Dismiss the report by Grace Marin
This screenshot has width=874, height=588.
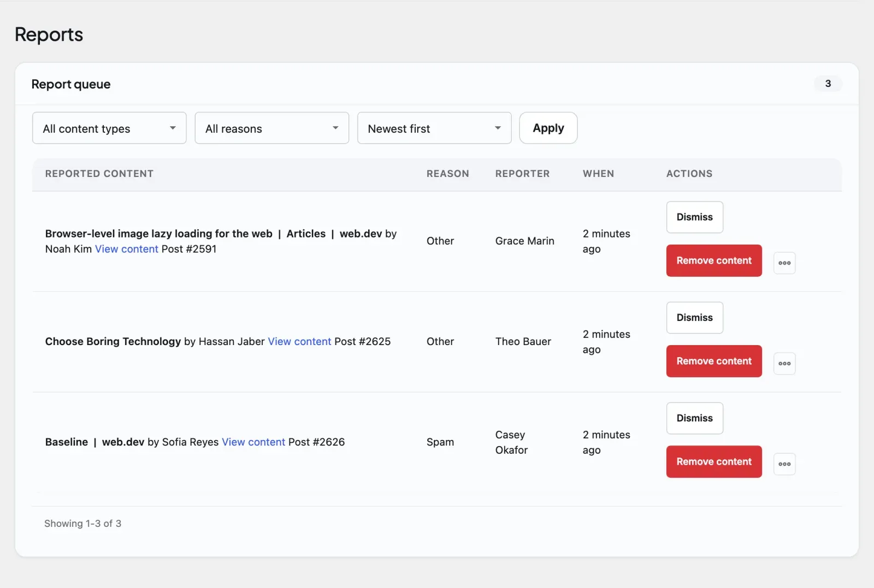point(695,217)
